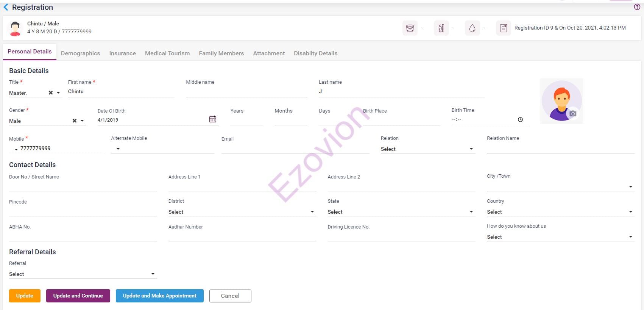Switch to the Demographics tab

click(80, 53)
